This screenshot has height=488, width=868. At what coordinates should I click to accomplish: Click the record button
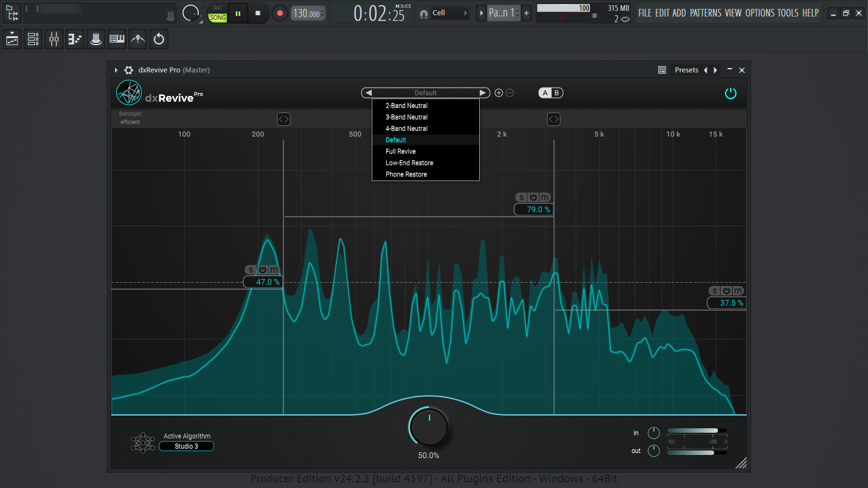click(x=279, y=13)
